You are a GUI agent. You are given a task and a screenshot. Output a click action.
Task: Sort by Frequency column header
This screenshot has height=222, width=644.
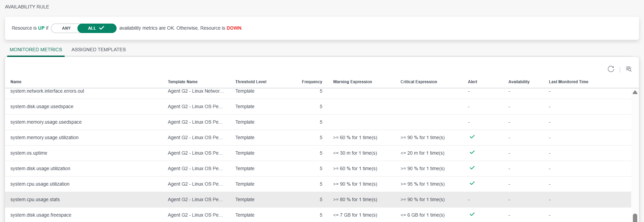pos(312,82)
